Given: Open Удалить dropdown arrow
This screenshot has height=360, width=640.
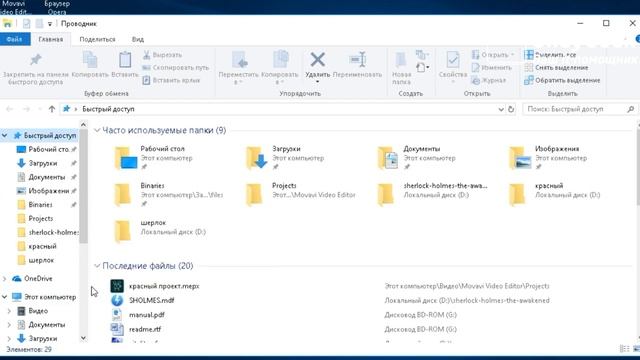Looking at the screenshot, I should click(x=317, y=82).
